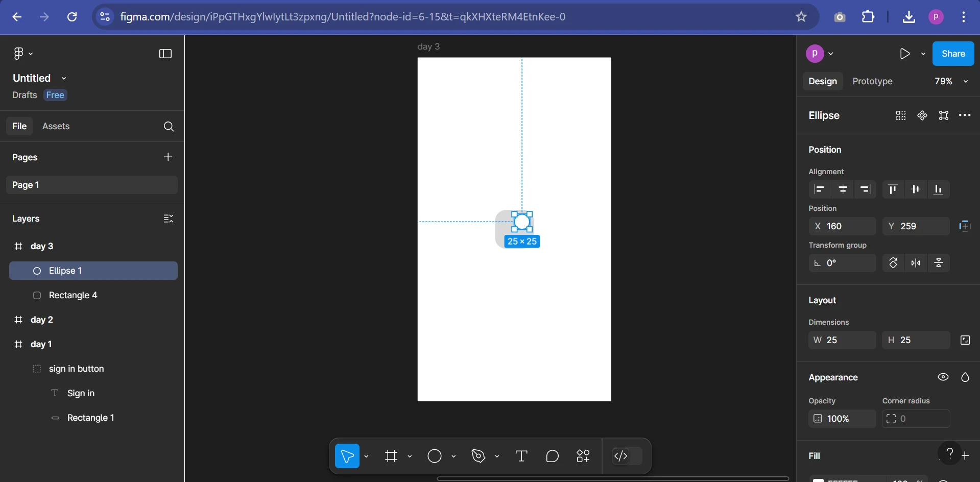This screenshot has width=980, height=482.
Task: Open constraints icon beside Y position
Action: pyautogui.click(x=965, y=226)
